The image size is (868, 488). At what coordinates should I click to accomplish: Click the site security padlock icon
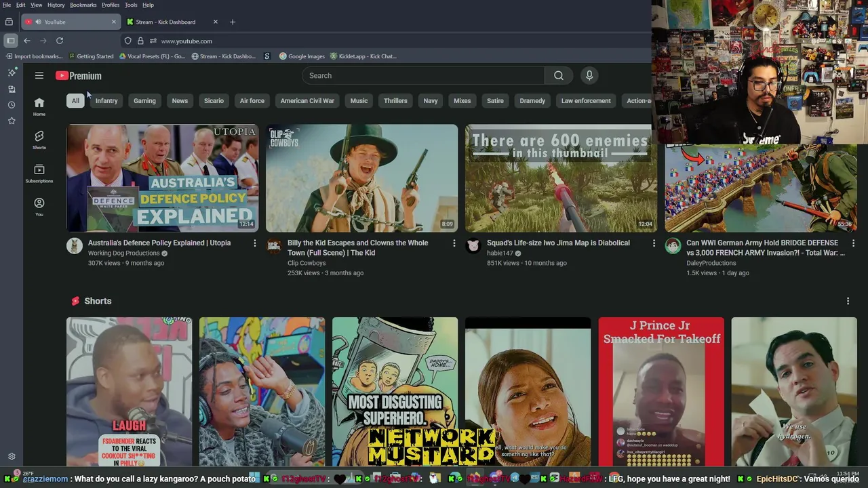click(140, 41)
